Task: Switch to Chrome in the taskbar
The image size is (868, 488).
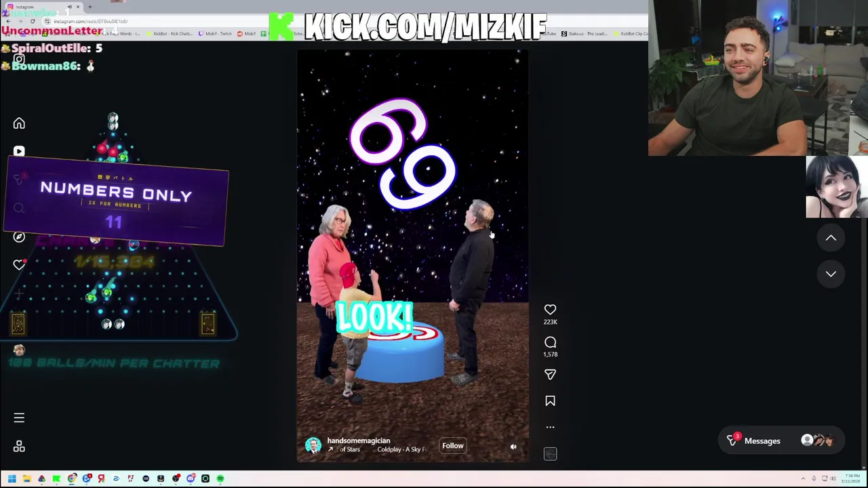Action: [72, 479]
